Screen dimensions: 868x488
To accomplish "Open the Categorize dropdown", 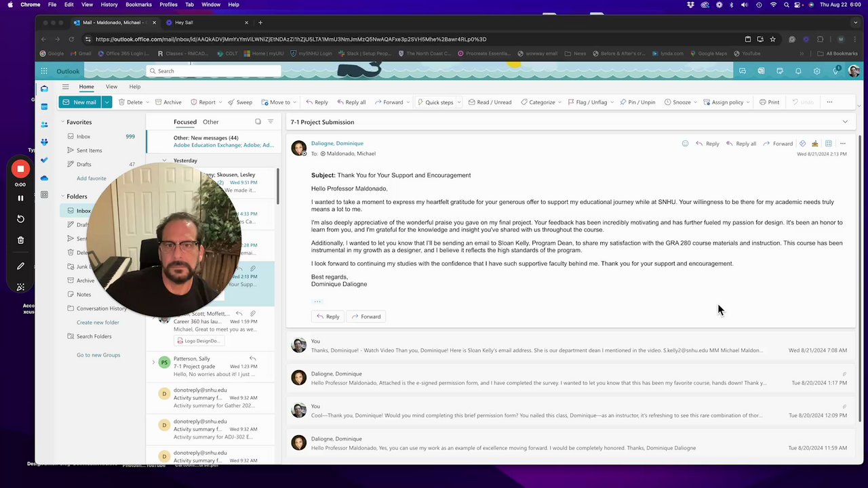I will coord(561,102).
